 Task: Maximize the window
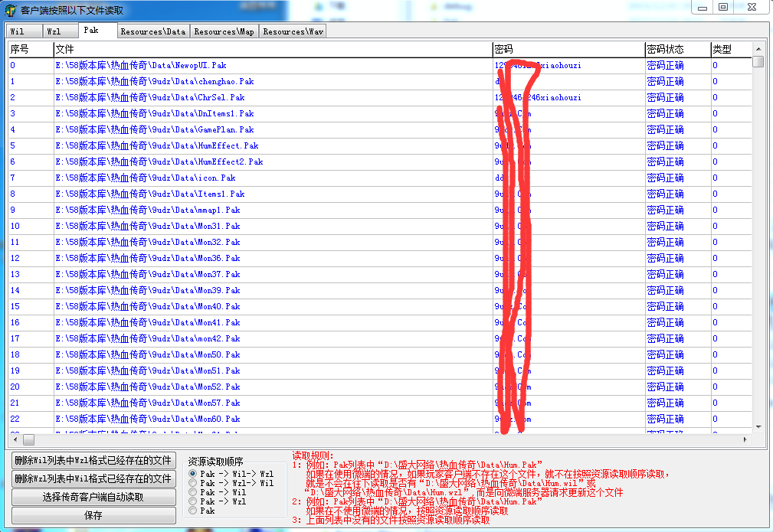[723, 8]
